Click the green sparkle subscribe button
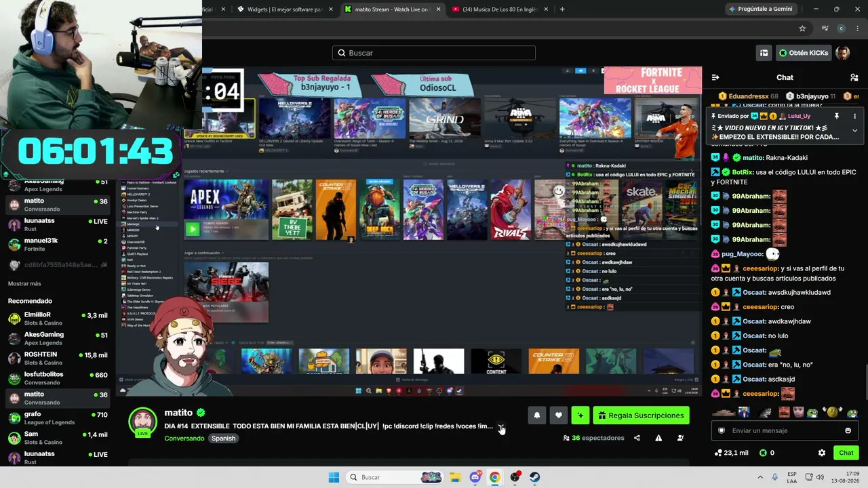 pyautogui.click(x=580, y=415)
